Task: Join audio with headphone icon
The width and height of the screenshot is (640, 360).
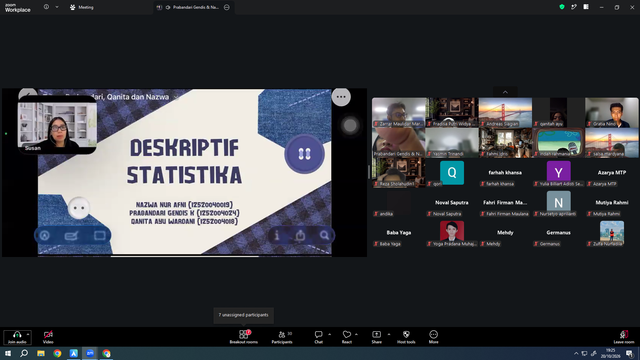Action: coord(17,337)
